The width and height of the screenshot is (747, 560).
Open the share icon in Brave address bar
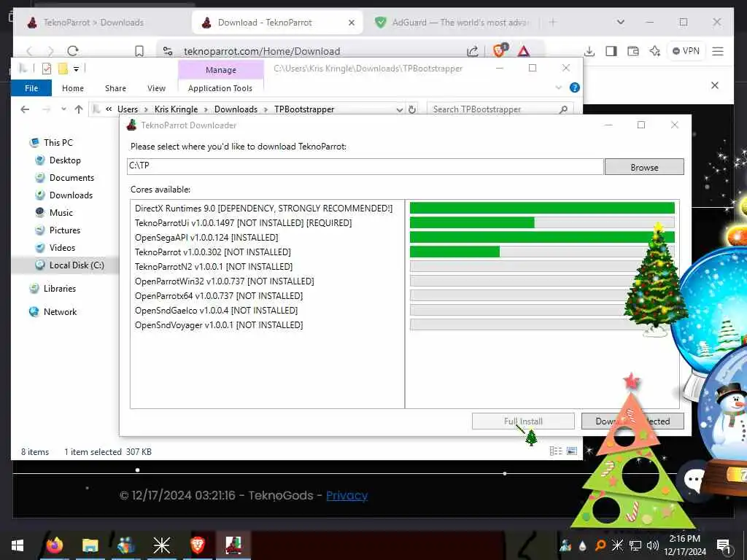tap(472, 51)
